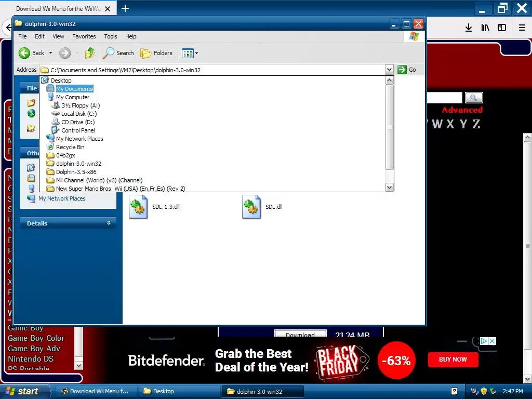The height and width of the screenshot is (399, 532).
Task: Open a new browser tab
Action: coord(125,8)
